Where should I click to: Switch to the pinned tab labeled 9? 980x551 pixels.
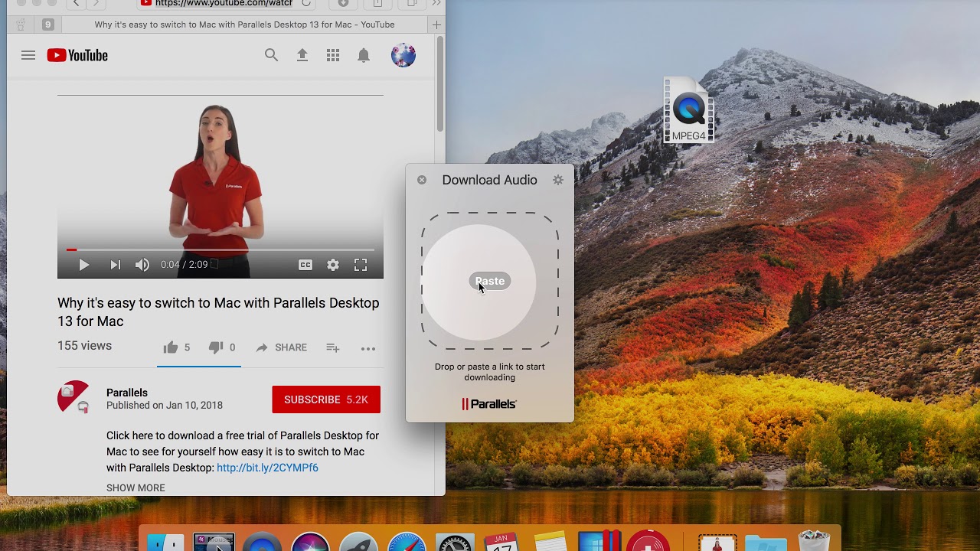[x=47, y=24]
